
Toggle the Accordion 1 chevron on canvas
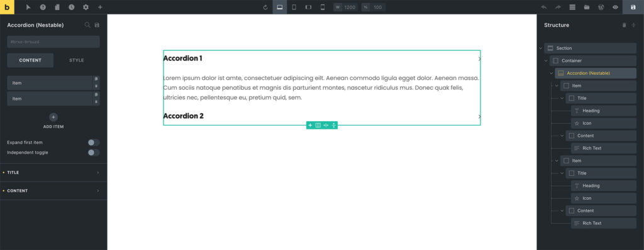479,58
